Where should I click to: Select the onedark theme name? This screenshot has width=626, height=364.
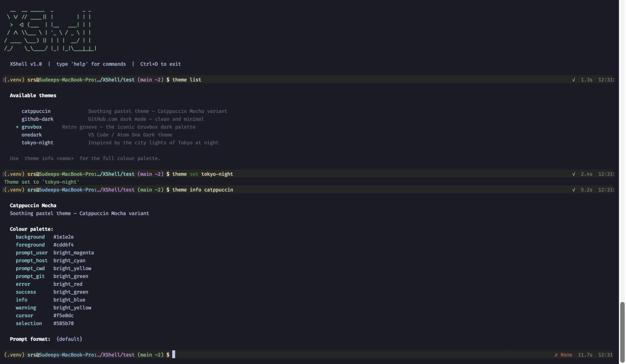coord(31,135)
